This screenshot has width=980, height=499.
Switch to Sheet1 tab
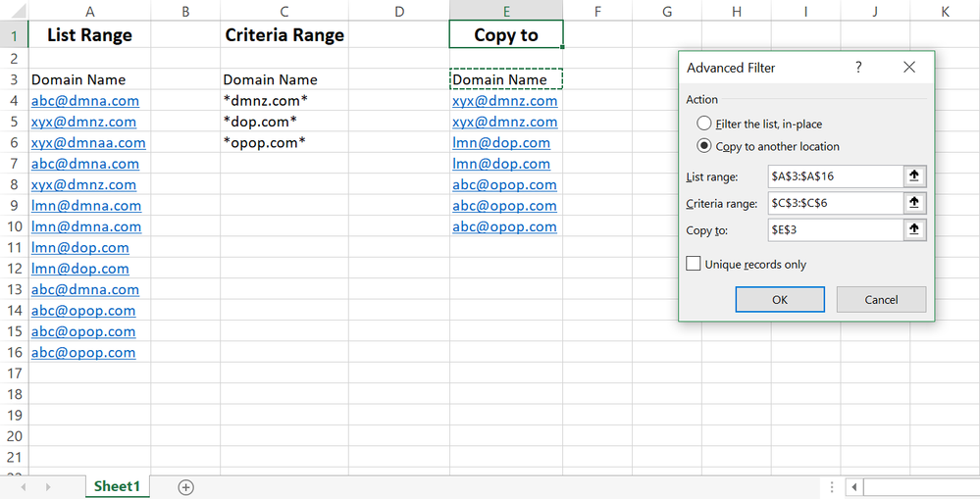pos(117,486)
